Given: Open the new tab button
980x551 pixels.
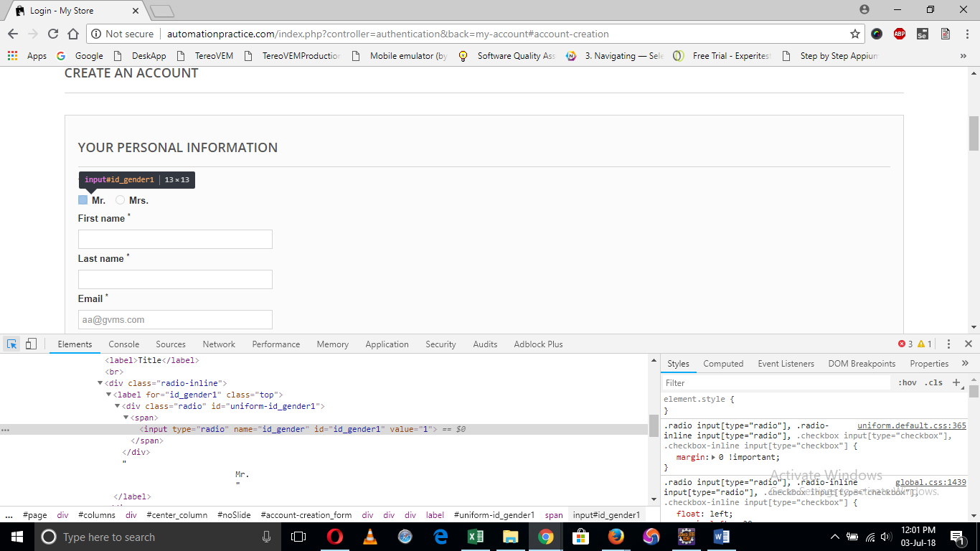Looking at the screenshot, I should point(162,11).
